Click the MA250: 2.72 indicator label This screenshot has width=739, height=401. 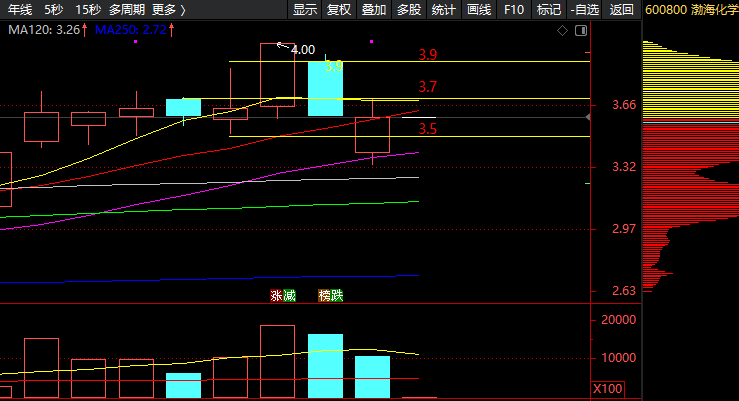pyautogui.click(x=131, y=30)
